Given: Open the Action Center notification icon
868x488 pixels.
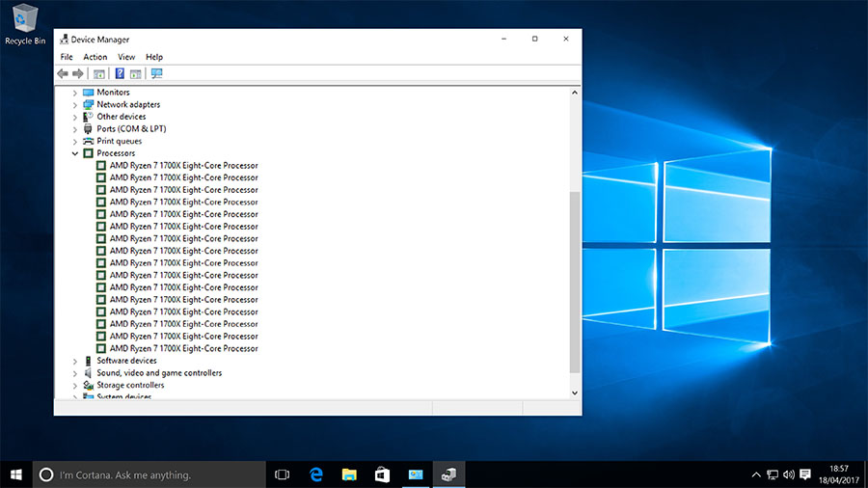Looking at the screenshot, I should pyautogui.click(x=805, y=474).
